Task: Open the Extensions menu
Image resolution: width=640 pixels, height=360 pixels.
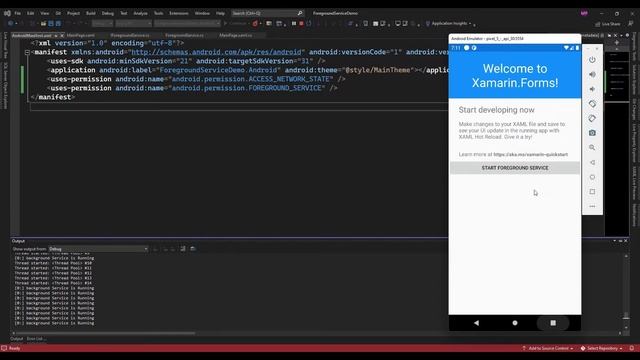Action: 179,13
